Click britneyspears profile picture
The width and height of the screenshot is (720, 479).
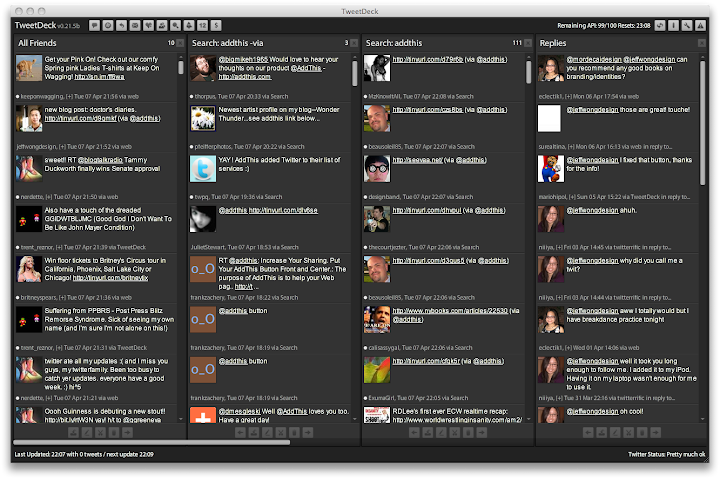click(x=29, y=269)
